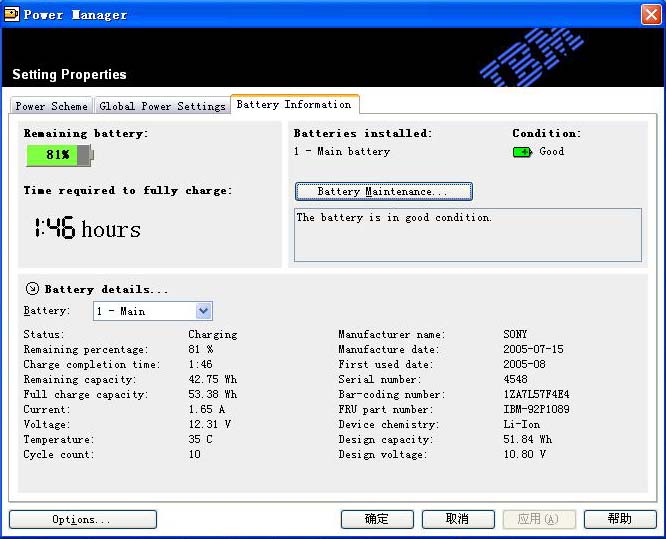
Task: Select the '1 - Main' combo box field
Action: (144, 311)
